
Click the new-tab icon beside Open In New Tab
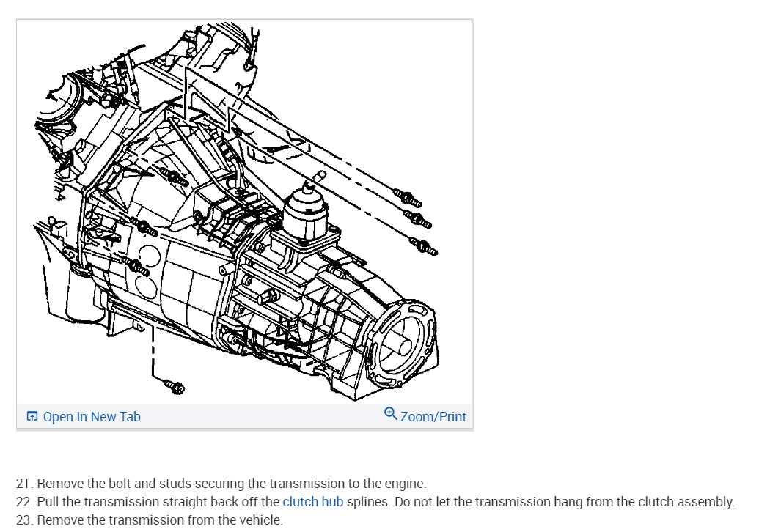[32, 416]
